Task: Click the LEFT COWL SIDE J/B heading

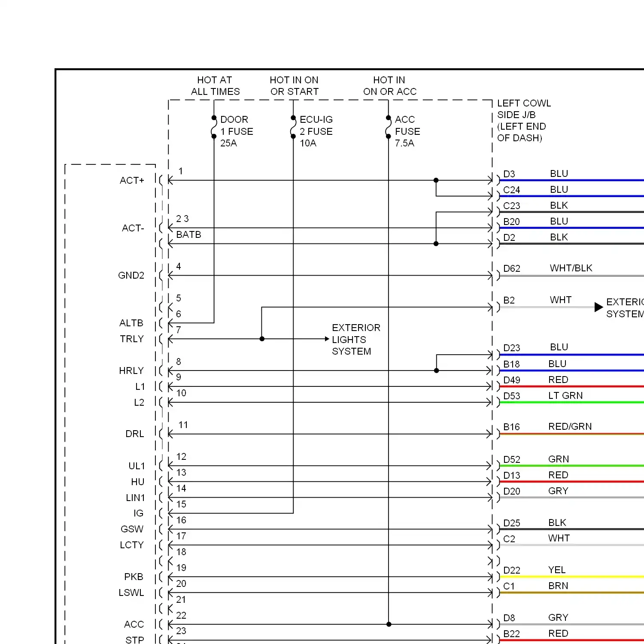Action: point(524,121)
